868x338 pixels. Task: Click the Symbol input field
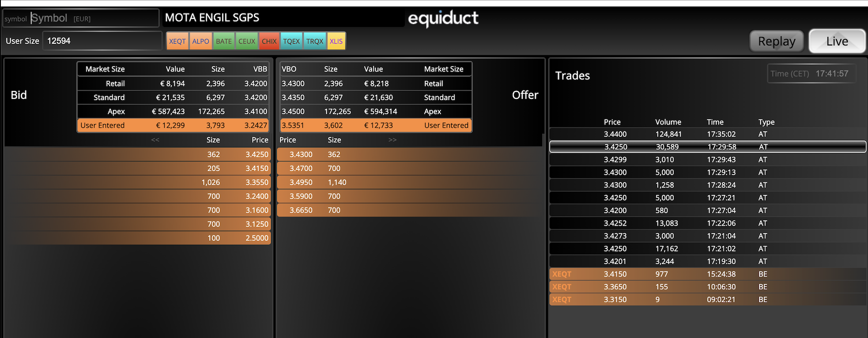click(81, 18)
